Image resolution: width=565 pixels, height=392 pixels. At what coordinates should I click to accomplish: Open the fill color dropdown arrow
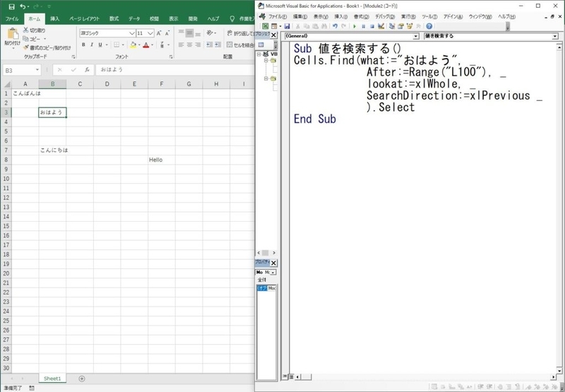tap(139, 44)
